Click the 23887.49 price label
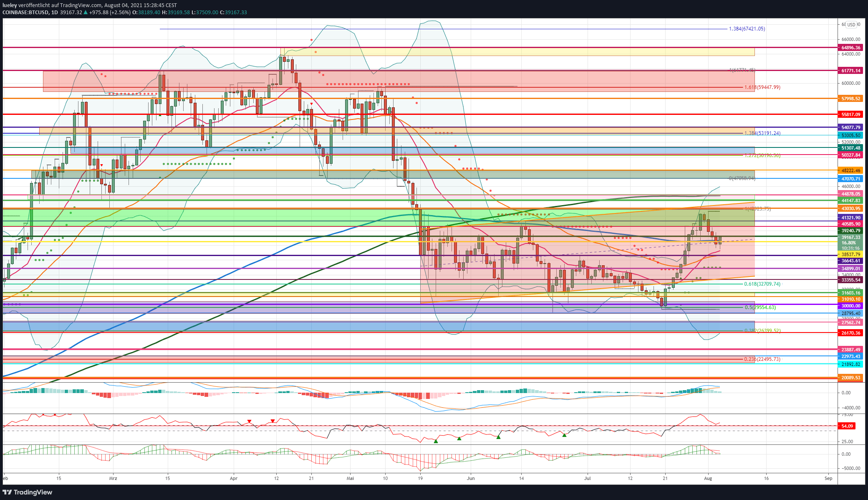The width and height of the screenshot is (868, 500). click(x=850, y=350)
